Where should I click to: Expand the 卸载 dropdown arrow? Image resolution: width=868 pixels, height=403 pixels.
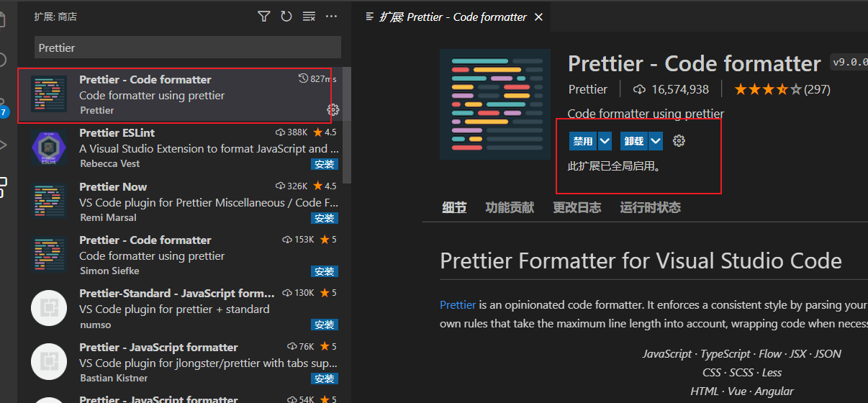click(x=656, y=141)
